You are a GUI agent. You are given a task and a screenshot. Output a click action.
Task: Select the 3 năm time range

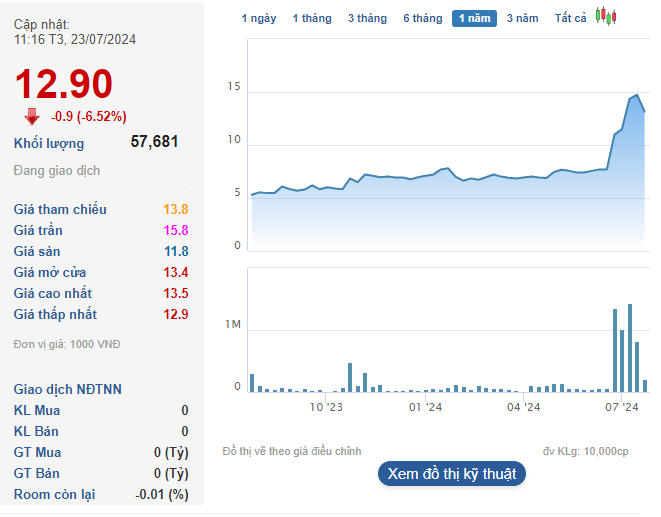point(522,19)
